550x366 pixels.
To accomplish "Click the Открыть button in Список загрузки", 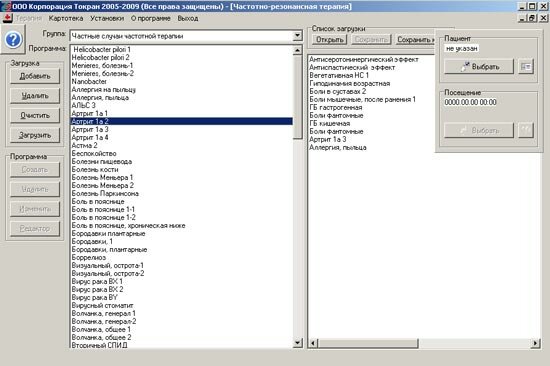I will [329, 40].
